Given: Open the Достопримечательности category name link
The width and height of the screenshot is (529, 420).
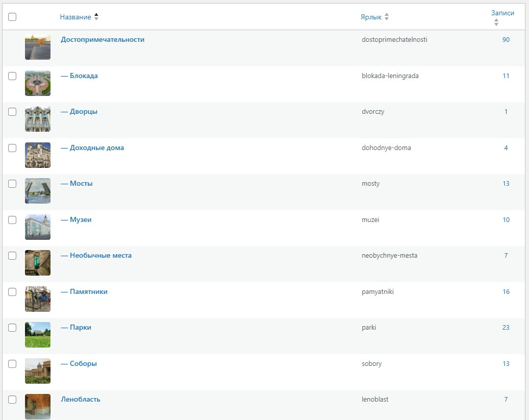Looking at the screenshot, I should point(103,39).
